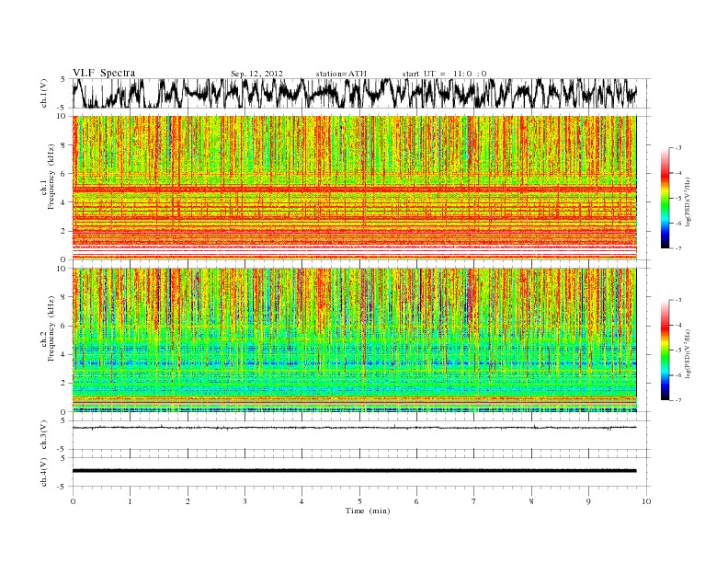Click inside the ch.1 spectrogram panel
The height and width of the screenshot is (563, 728).
click(355, 187)
